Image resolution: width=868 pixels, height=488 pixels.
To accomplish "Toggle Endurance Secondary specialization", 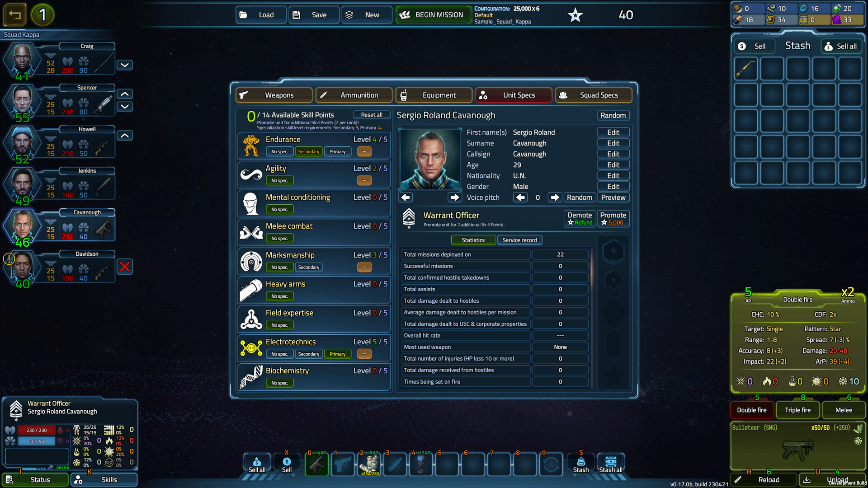I will point(309,151).
